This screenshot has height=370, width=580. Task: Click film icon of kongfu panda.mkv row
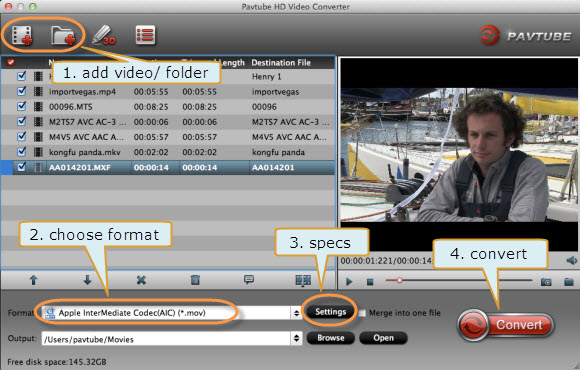pos(38,152)
